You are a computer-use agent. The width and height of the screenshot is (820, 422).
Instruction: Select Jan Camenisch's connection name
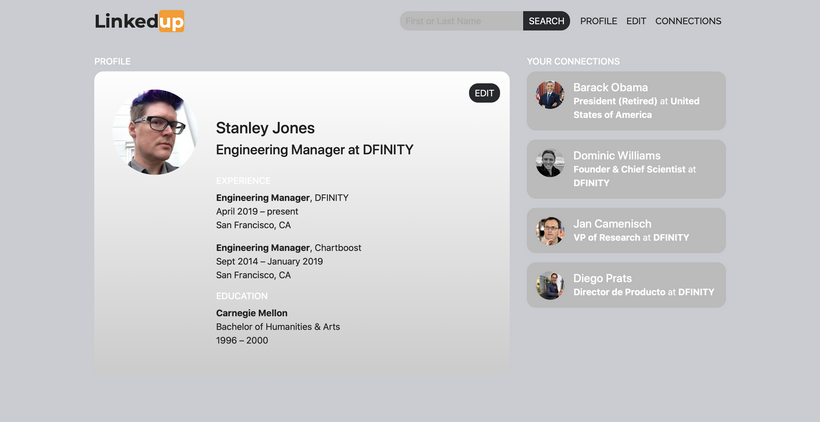tap(612, 224)
